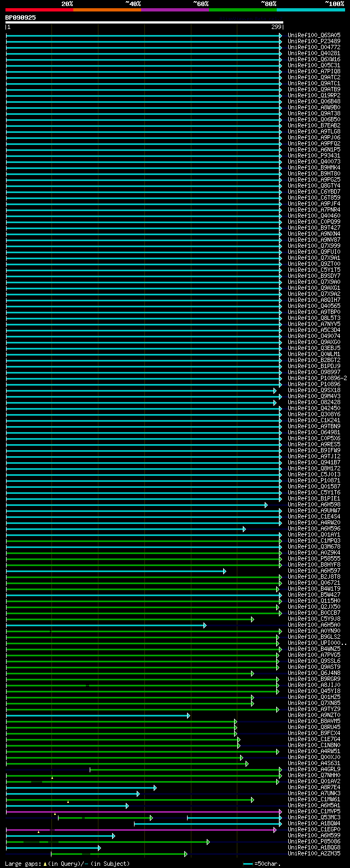The height and width of the screenshot is (868, 350).
Task: Click the red 20% legend color segment
Action: (39, 10)
